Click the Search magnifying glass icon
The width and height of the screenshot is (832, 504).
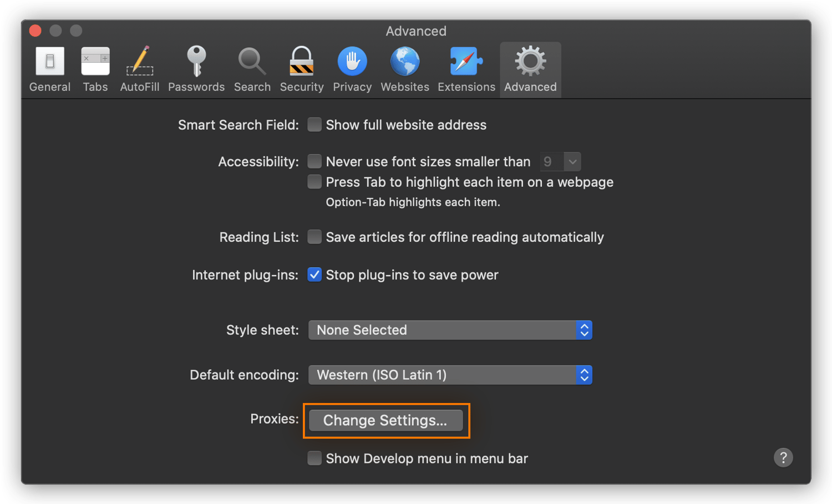[252, 67]
